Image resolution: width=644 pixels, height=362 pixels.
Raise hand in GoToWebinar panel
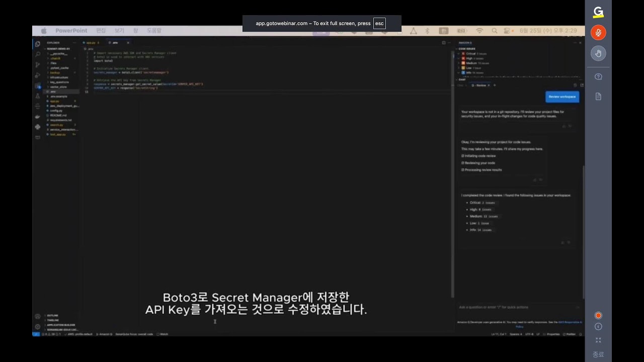pos(598,53)
